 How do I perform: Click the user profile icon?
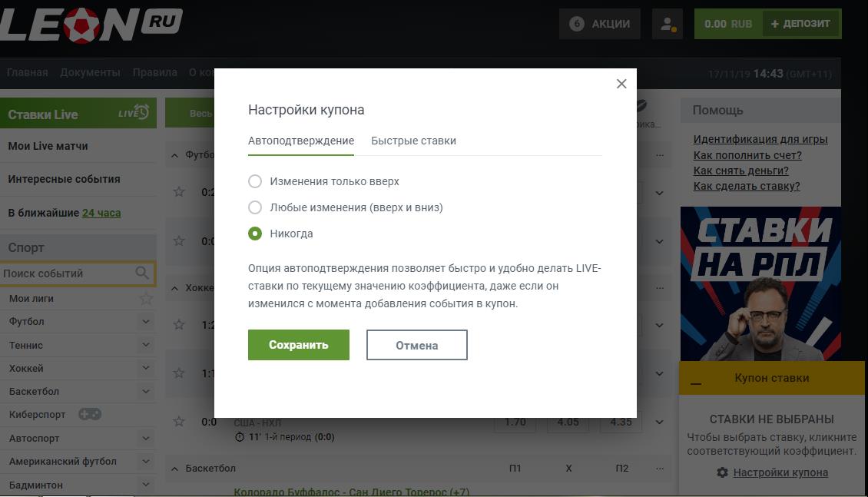pos(667,24)
